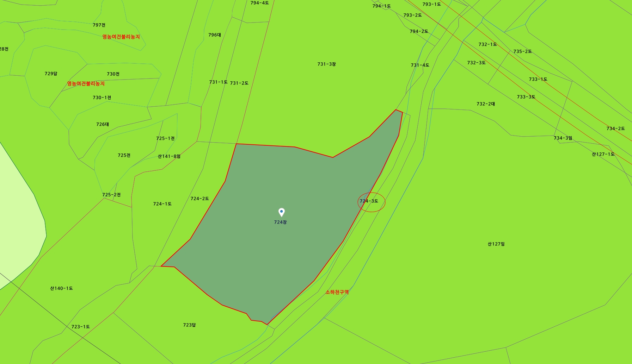The height and width of the screenshot is (364, 632).
Task: Select the 726대 parcel label
Action: click(103, 124)
